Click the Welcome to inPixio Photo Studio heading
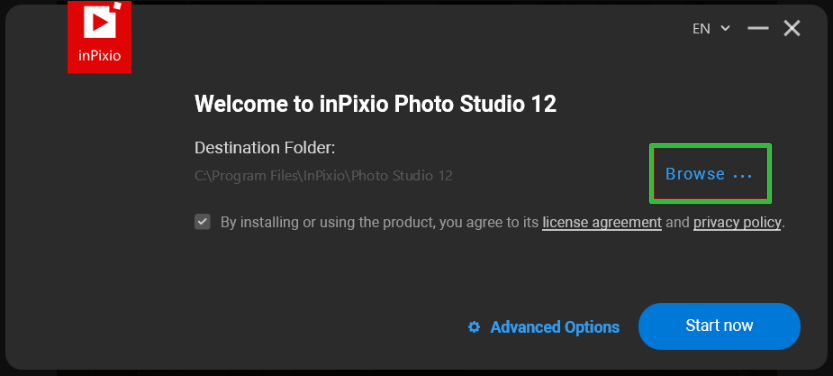This screenshot has width=833, height=376. coord(376,104)
